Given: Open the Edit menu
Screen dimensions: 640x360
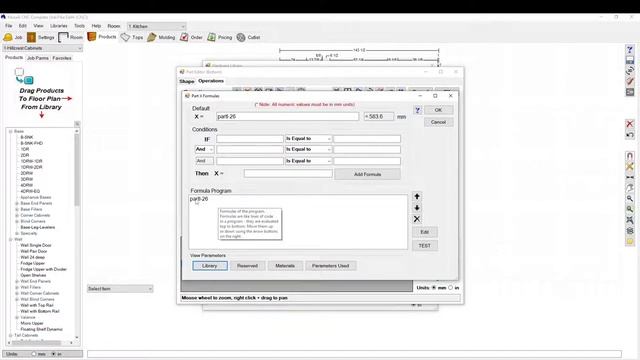Looking at the screenshot, I should 23,26.
